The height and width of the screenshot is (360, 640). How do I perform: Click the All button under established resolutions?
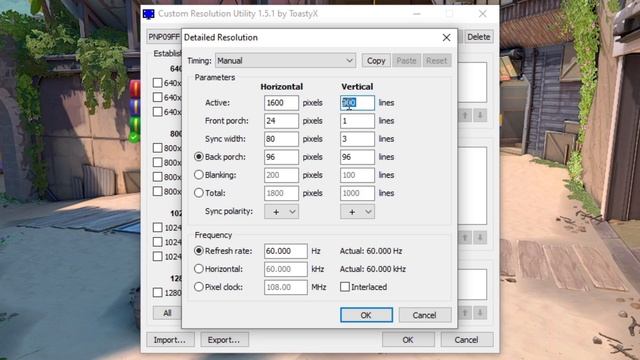[167, 313]
